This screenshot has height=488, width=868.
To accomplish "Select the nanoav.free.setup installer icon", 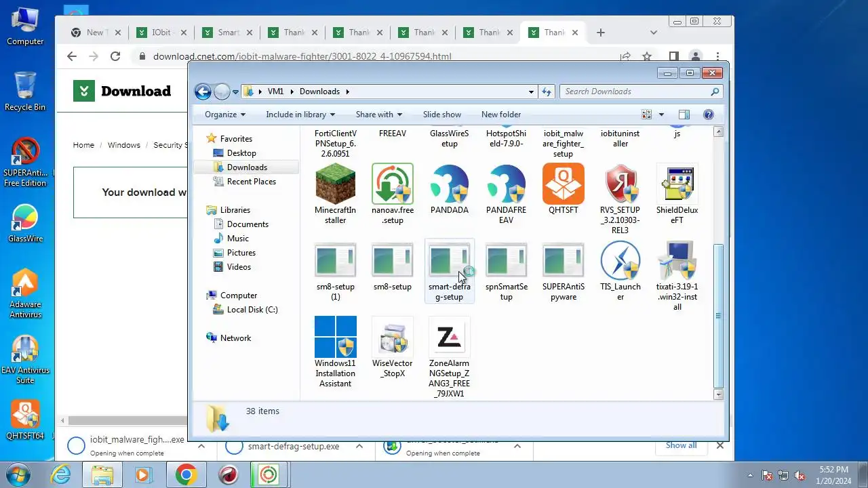I will [x=392, y=184].
